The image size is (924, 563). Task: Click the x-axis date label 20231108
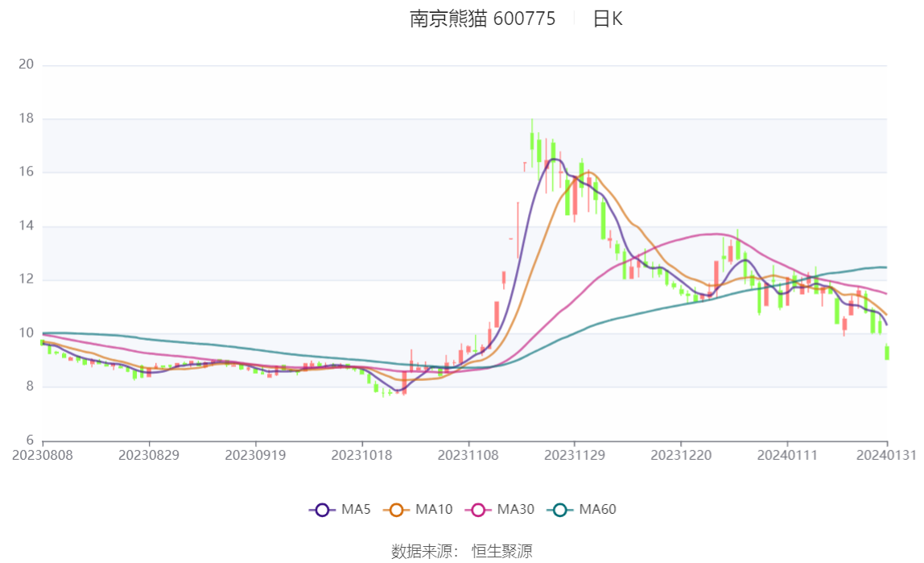click(468, 456)
